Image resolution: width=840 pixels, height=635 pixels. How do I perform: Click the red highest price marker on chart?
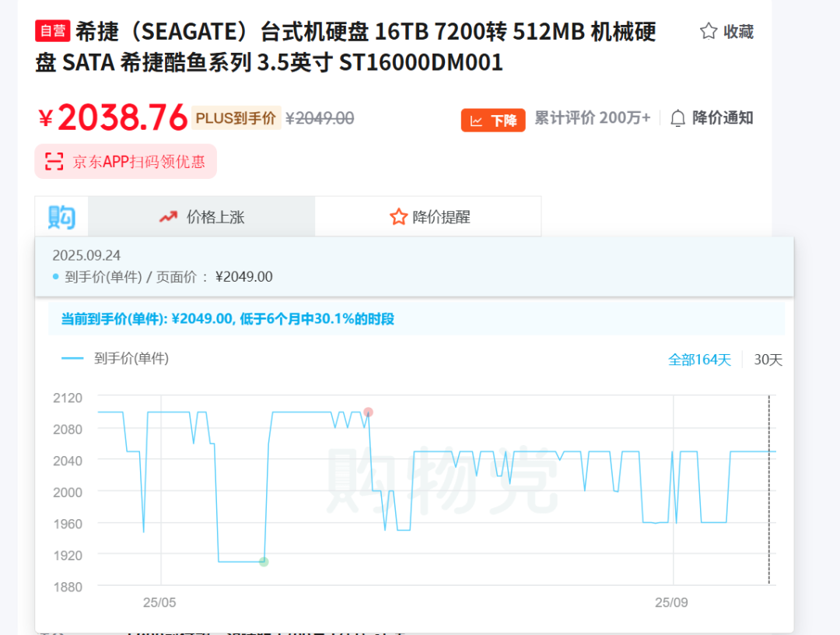(368, 412)
